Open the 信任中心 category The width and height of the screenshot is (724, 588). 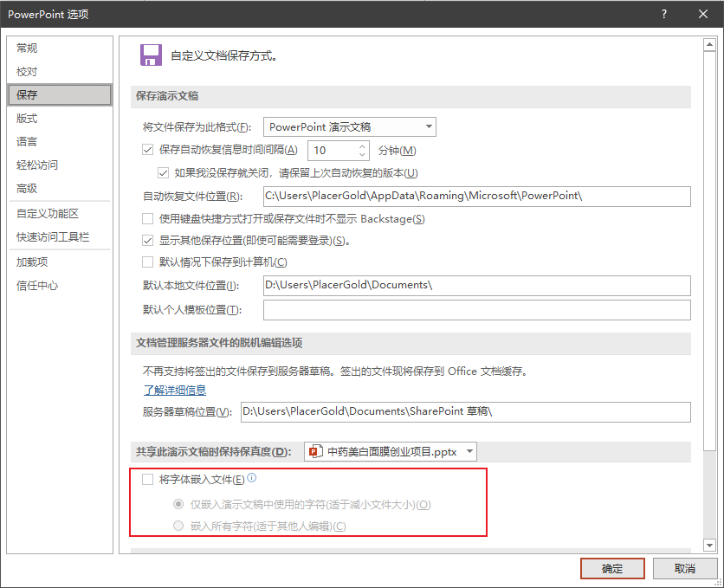tap(60, 286)
